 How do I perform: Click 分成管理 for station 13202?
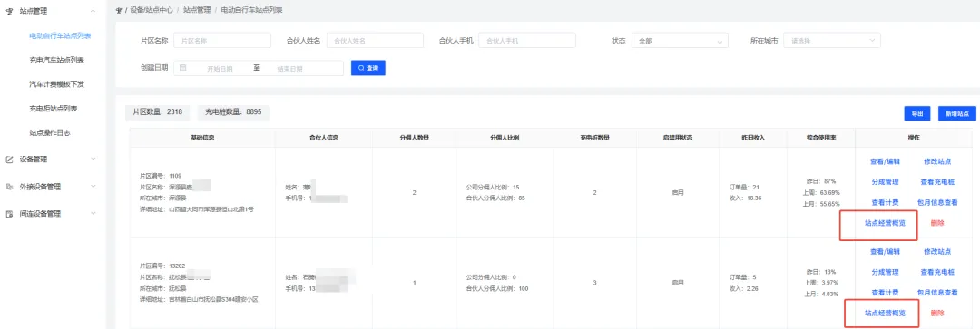[885, 272]
